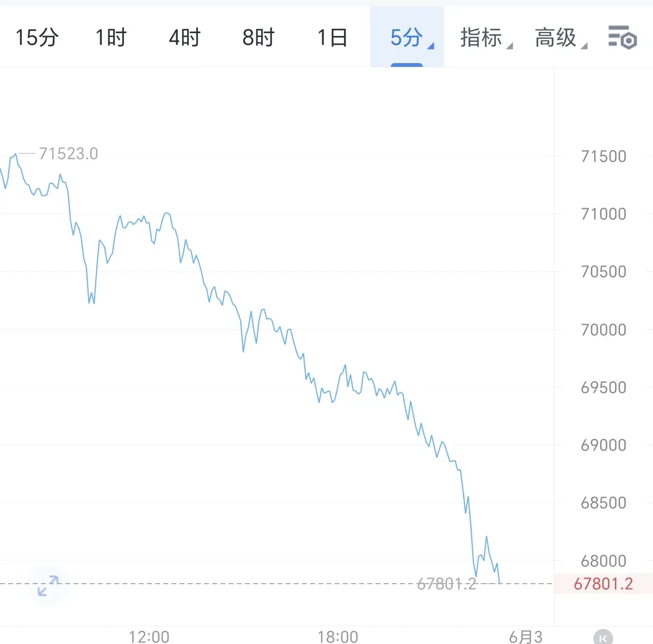The image size is (653, 644).
Task: Tap the 71523.0 high price label
Action: [x=69, y=154]
